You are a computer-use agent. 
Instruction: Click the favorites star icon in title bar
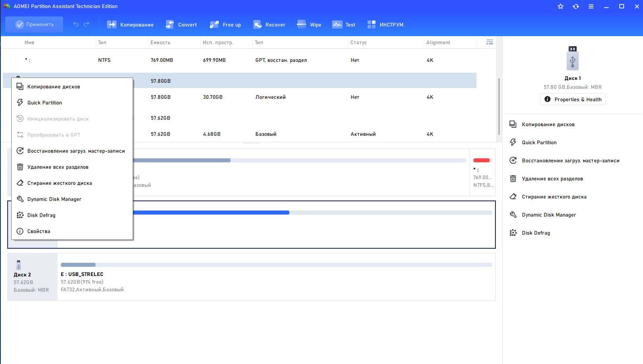click(561, 6)
